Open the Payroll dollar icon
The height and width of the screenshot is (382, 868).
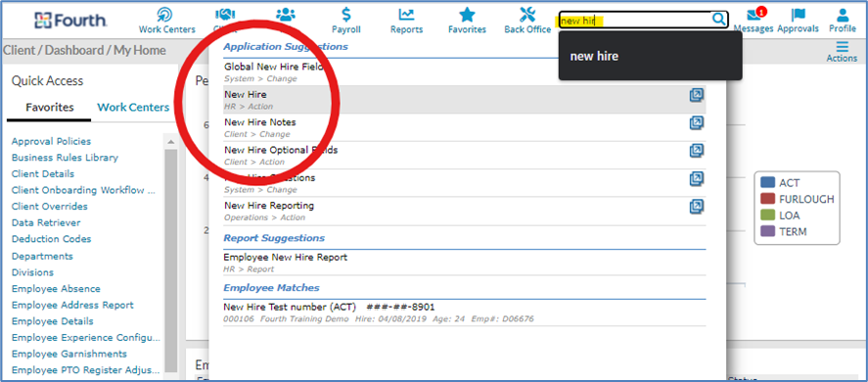346,15
